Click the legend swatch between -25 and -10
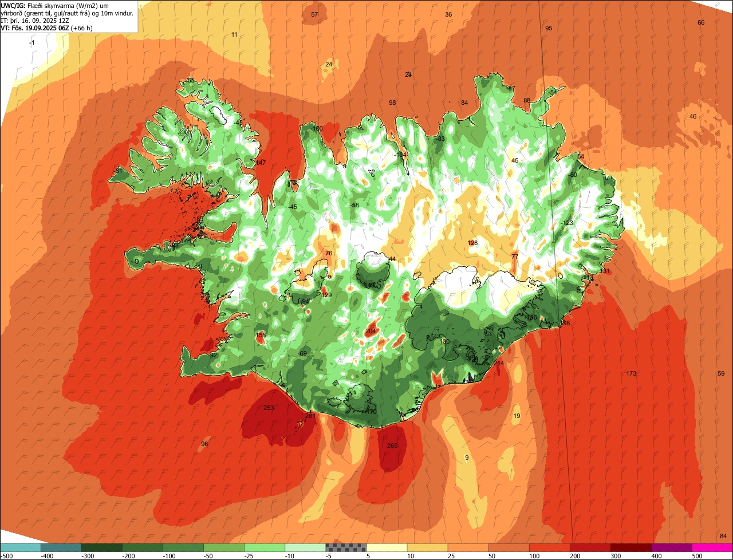 (x=265, y=547)
